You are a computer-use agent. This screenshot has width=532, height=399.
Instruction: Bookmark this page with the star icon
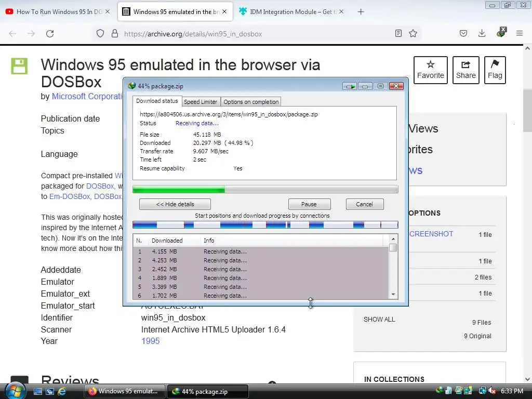click(413, 33)
